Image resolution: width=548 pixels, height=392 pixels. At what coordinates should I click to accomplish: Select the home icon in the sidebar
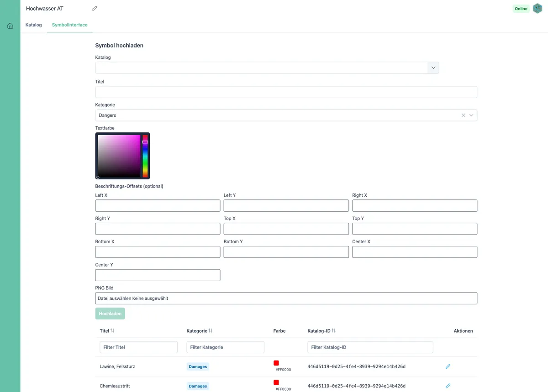[x=10, y=25]
